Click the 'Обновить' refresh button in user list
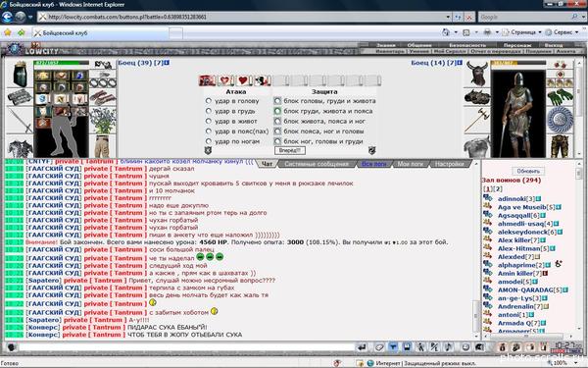Viewport: 588px width, 368px height. point(528,171)
